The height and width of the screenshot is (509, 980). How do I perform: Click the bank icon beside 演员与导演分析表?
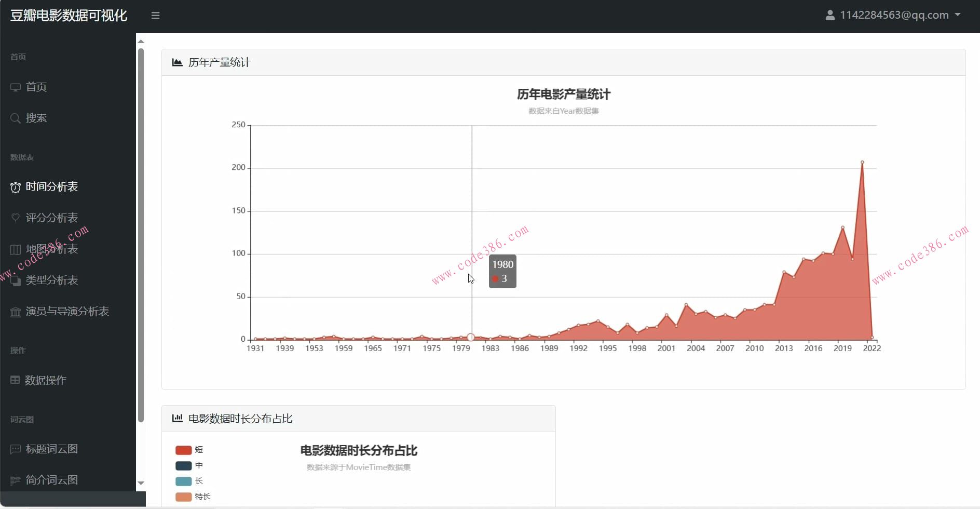pos(16,311)
